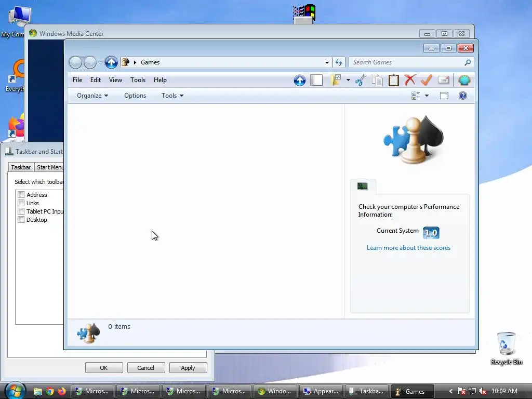Open Help with the question mark icon
Image resolution: width=532 pixels, height=399 pixels.
(463, 96)
